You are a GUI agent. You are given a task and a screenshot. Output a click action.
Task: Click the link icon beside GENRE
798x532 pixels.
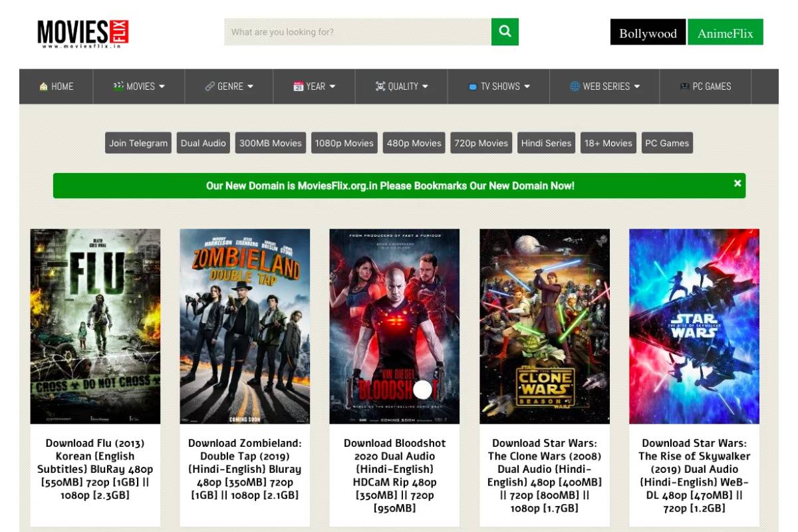[x=209, y=86]
